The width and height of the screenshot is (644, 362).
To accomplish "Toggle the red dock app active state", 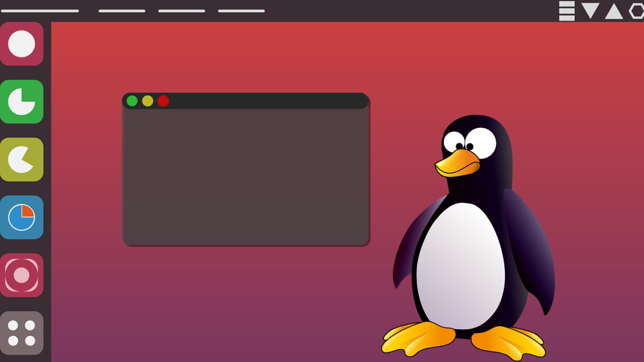I will coord(22,275).
